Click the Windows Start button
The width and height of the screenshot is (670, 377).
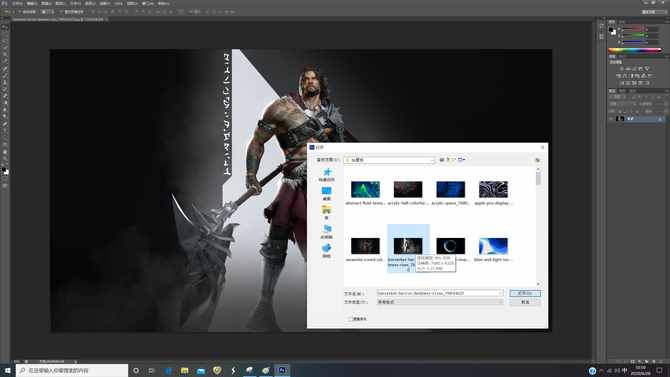7,370
